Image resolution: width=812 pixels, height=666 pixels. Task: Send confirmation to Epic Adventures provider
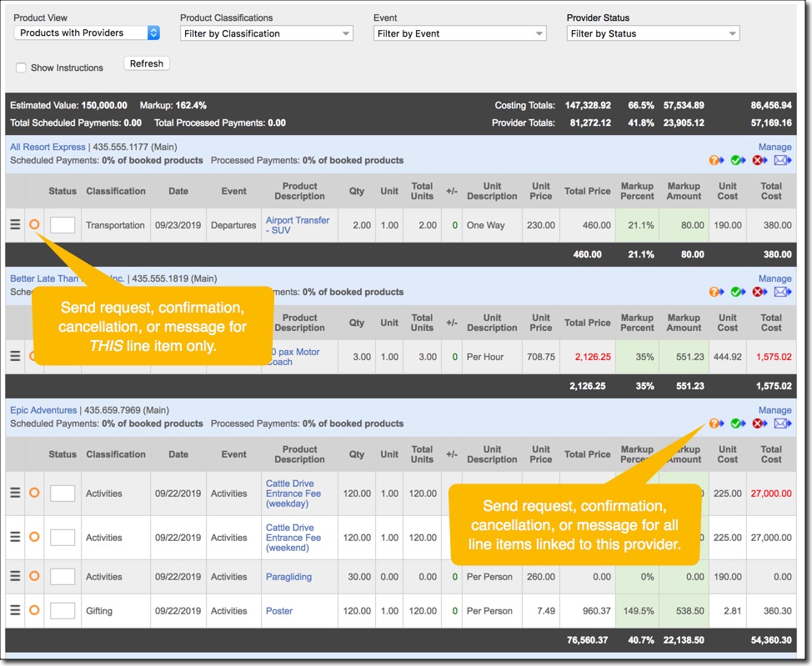(738, 423)
